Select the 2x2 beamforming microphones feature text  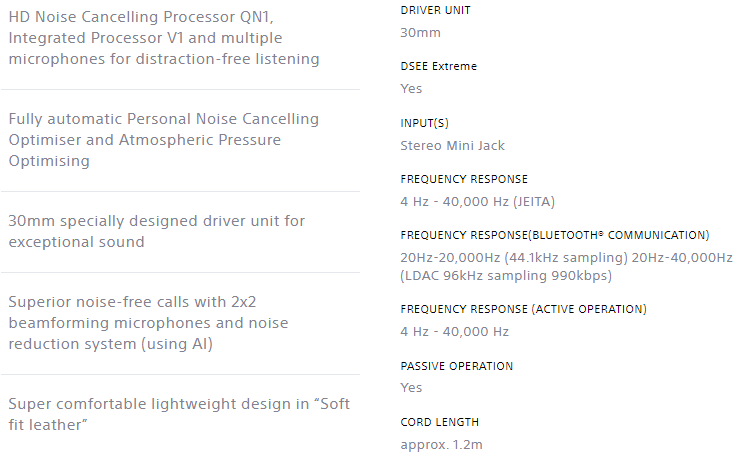148,322
